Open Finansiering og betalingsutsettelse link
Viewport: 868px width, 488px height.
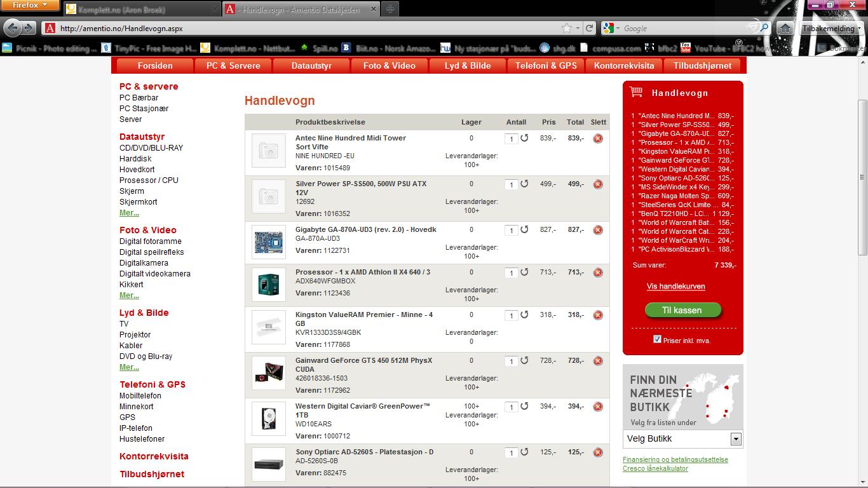675,459
